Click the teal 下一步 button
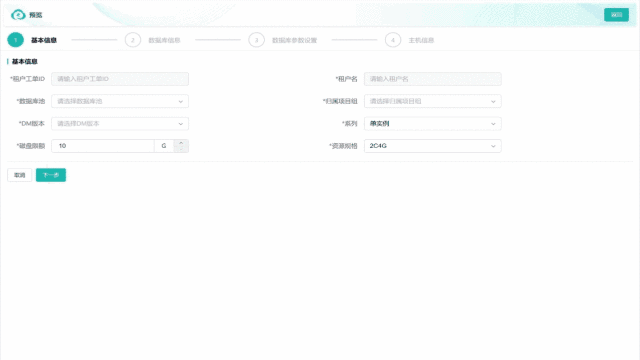 (x=51, y=175)
